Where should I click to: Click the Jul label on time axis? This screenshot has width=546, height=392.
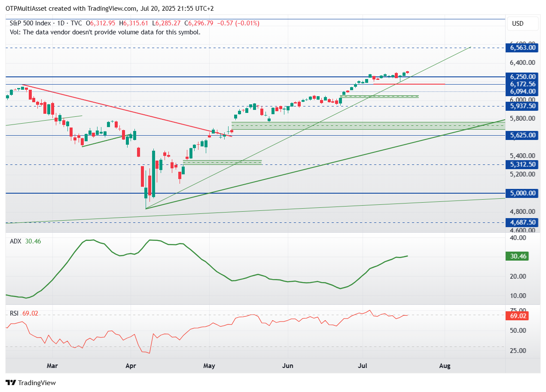363,366
